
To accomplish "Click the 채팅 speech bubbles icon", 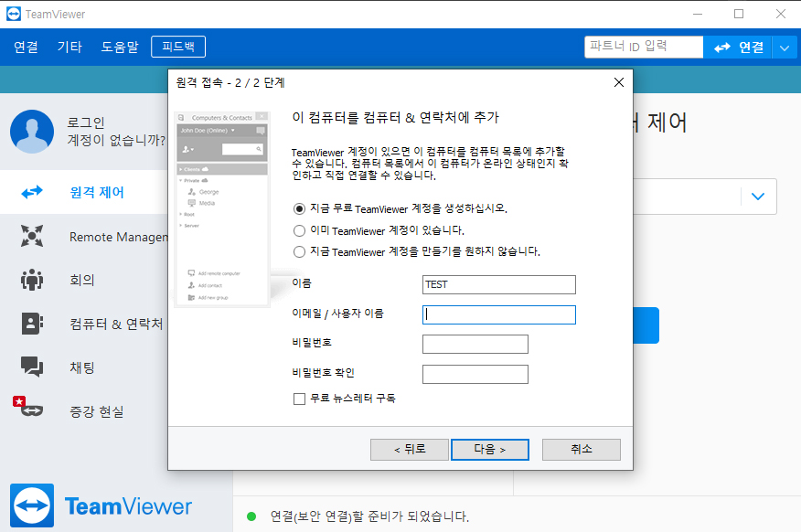I will click(x=32, y=367).
